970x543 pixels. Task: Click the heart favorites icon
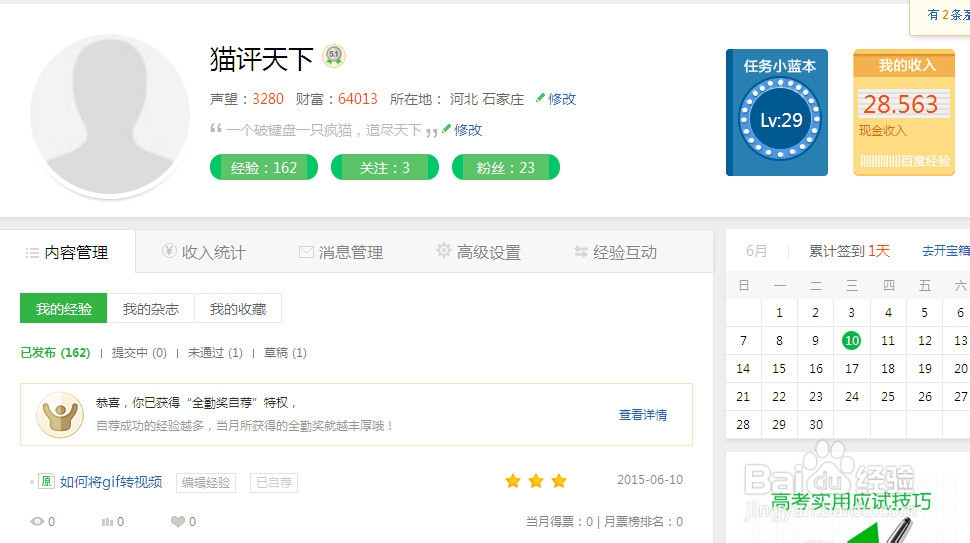coord(178,522)
